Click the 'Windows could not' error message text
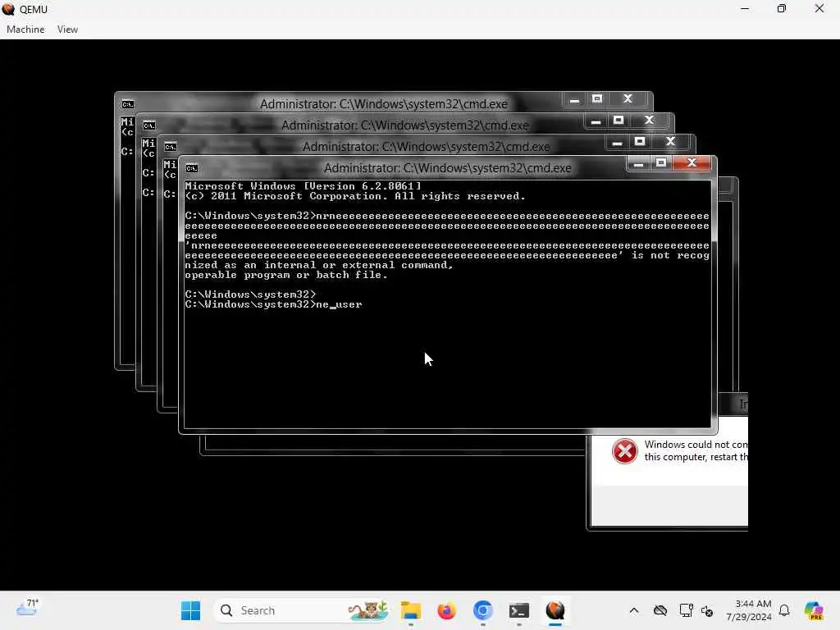The width and height of the screenshot is (840, 630). click(696, 450)
